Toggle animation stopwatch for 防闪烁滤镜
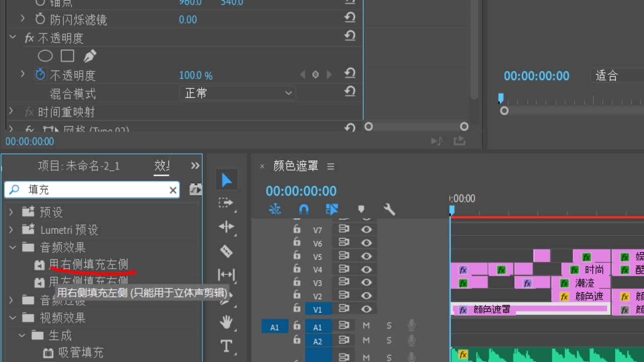 click(40, 19)
